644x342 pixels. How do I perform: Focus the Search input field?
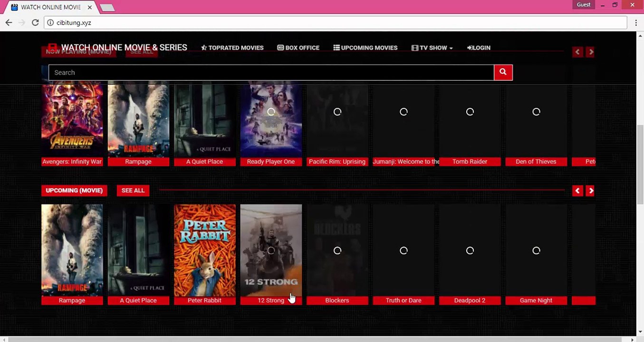[271, 72]
